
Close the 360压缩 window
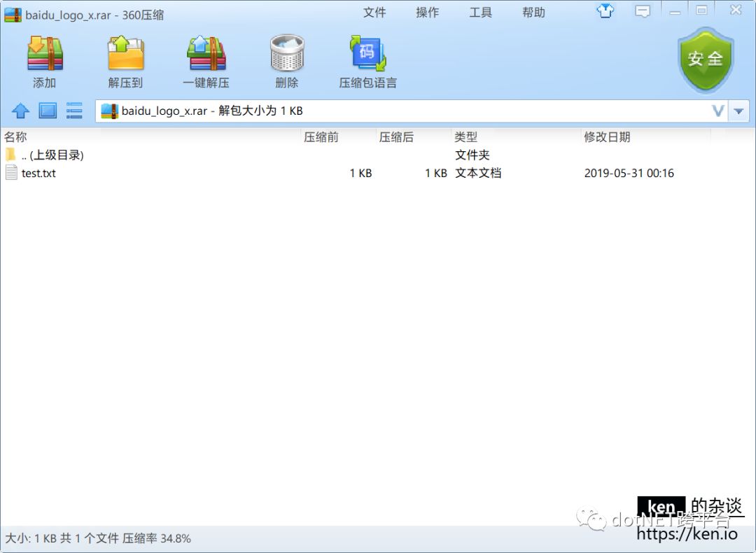pyautogui.click(x=735, y=10)
